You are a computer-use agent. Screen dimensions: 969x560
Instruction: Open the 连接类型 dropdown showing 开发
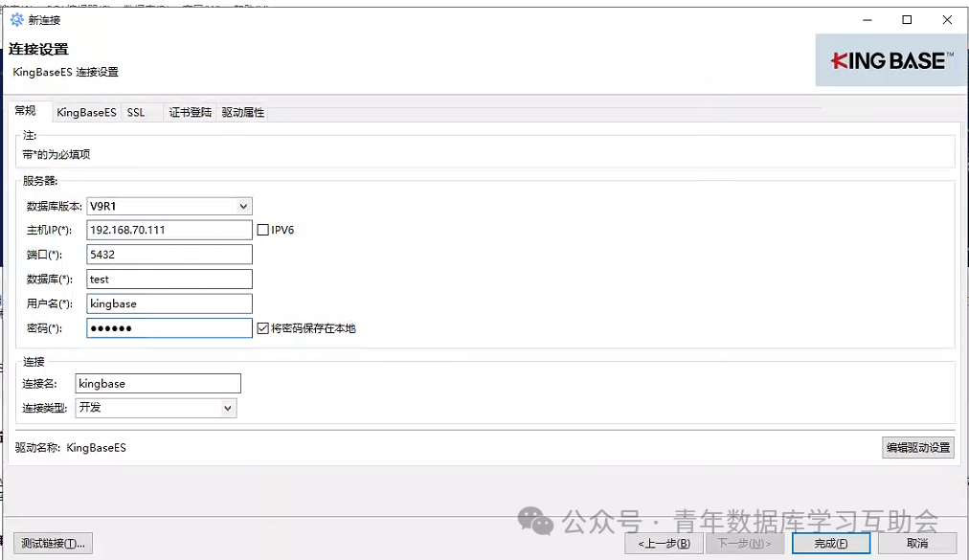tap(156, 408)
